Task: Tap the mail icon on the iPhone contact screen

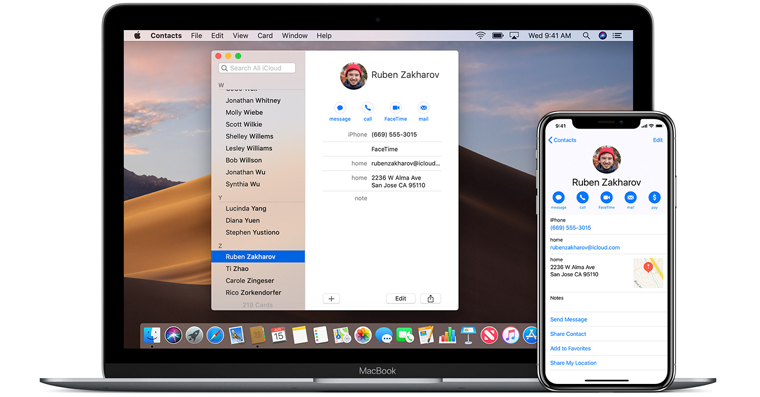Action: 630,197
